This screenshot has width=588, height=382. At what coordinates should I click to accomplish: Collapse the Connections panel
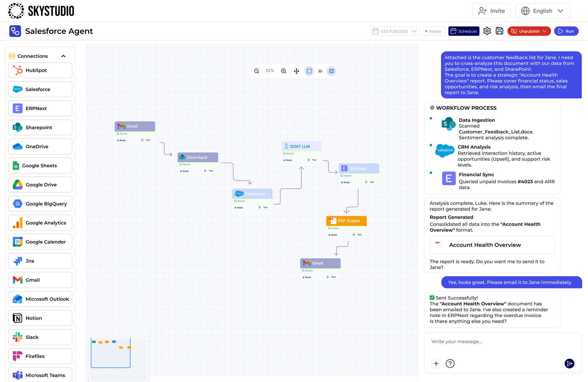tap(63, 56)
